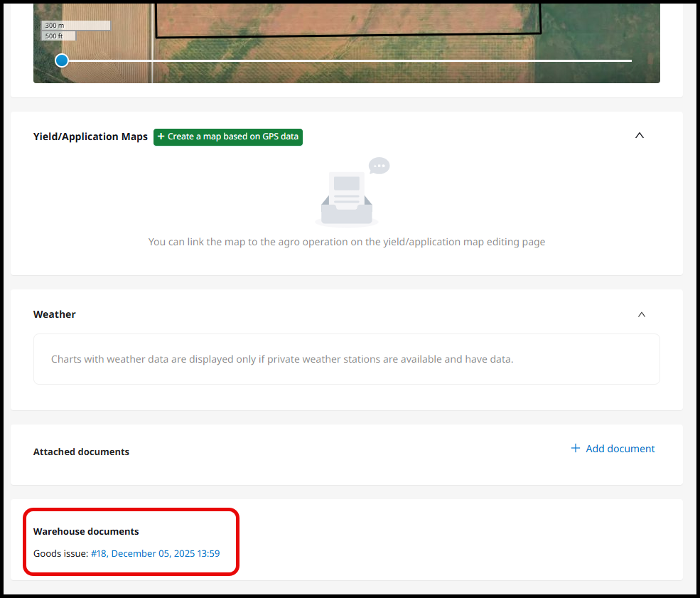Click the Add document link

620,449
